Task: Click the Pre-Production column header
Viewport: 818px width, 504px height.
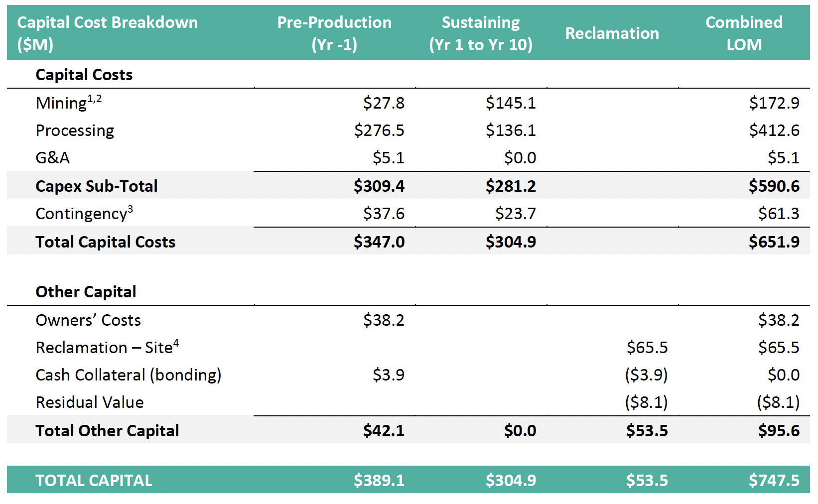Action: [334, 33]
